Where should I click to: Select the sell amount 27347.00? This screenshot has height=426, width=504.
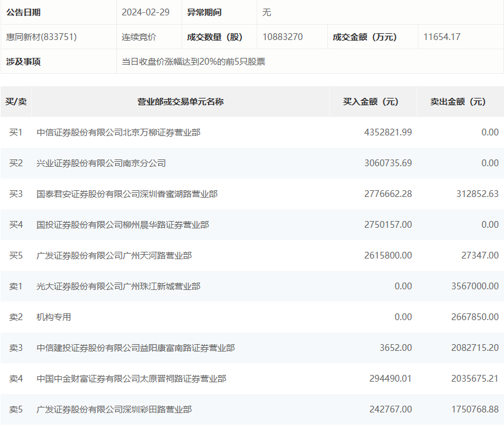tap(480, 255)
